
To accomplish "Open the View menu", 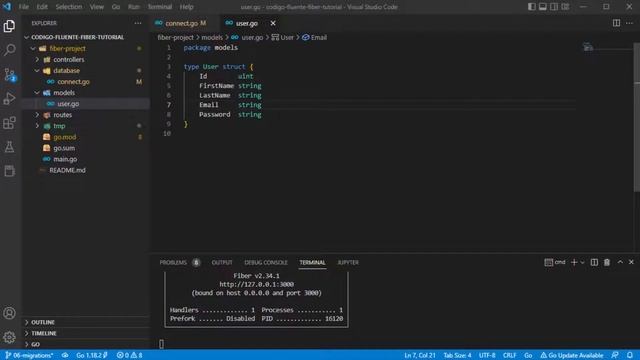I will pos(97,7).
